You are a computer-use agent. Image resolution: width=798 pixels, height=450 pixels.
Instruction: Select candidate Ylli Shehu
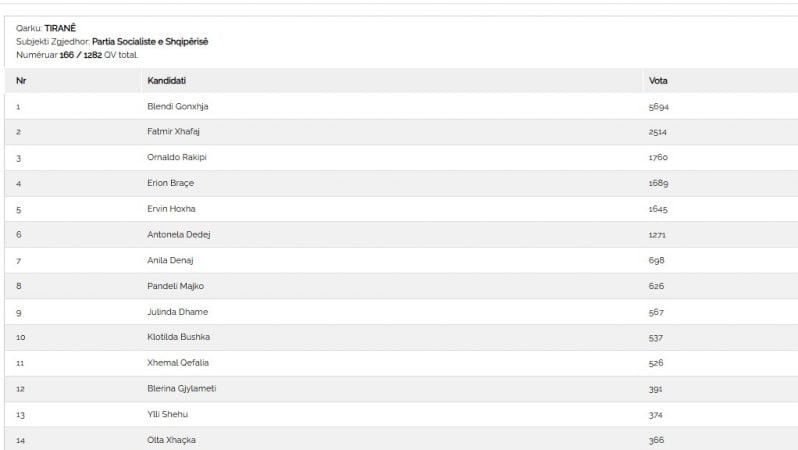(167, 414)
